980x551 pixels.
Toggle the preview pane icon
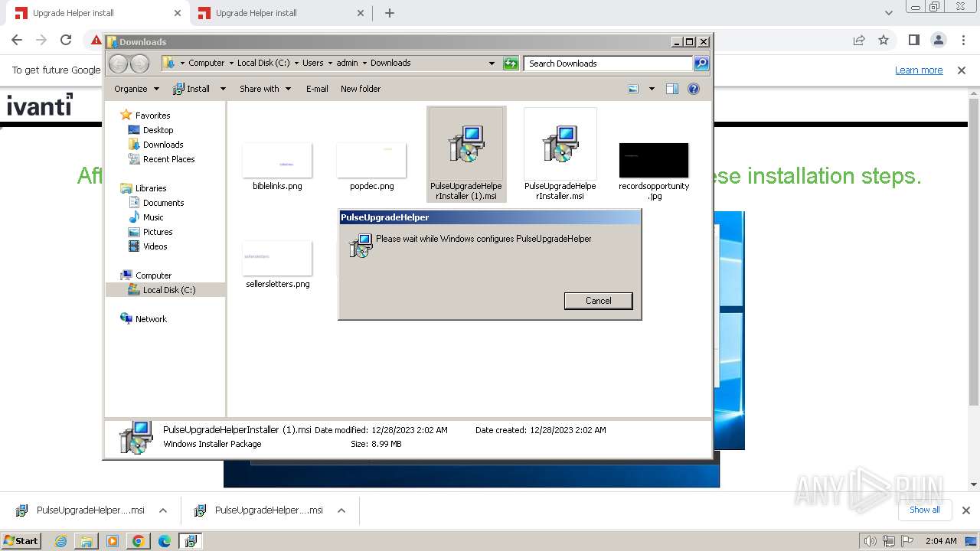coord(672,89)
